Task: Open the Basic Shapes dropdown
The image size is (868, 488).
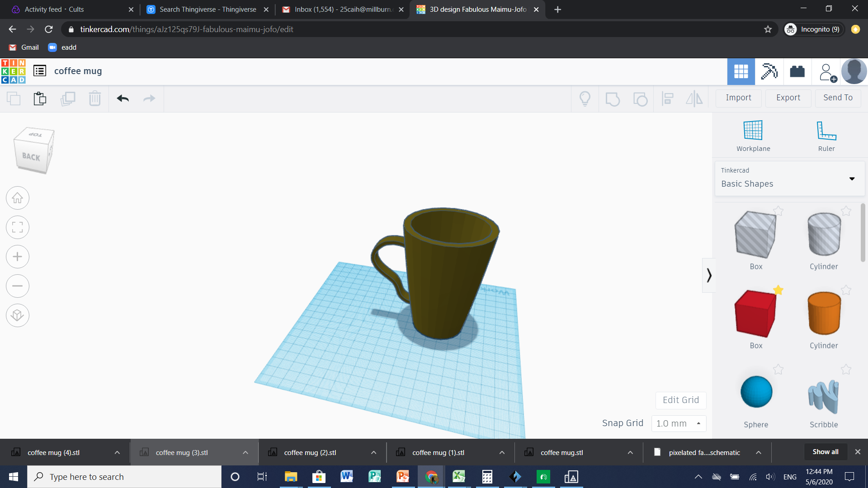Action: [x=789, y=179]
